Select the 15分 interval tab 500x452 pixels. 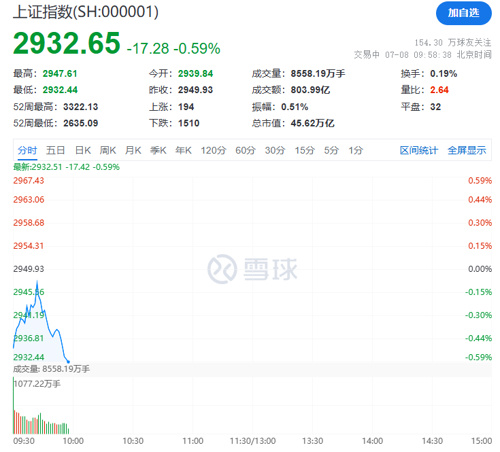305,150
